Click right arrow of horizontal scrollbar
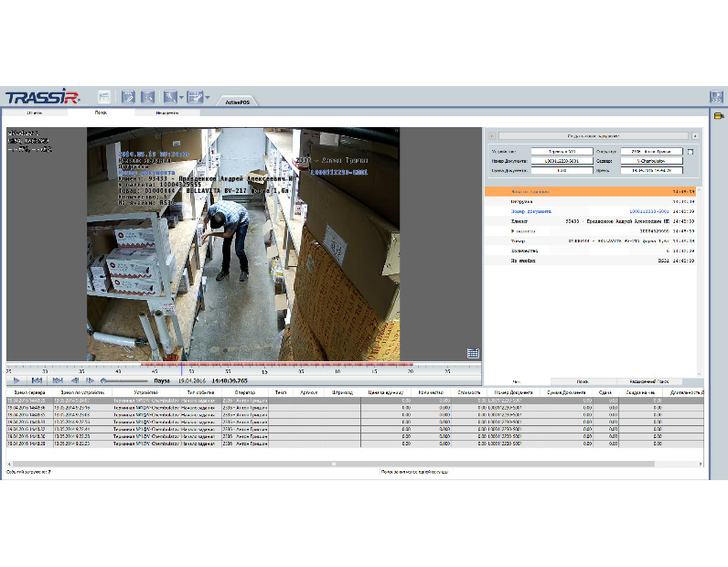Viewport: 728px width, 567px height. tap(701, 464)
